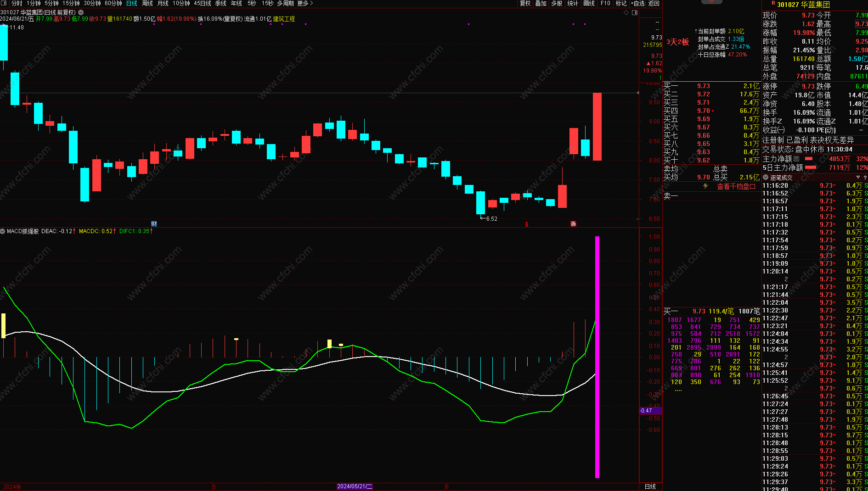Click the 买十 price 9.62 row

tap(711, 160)
